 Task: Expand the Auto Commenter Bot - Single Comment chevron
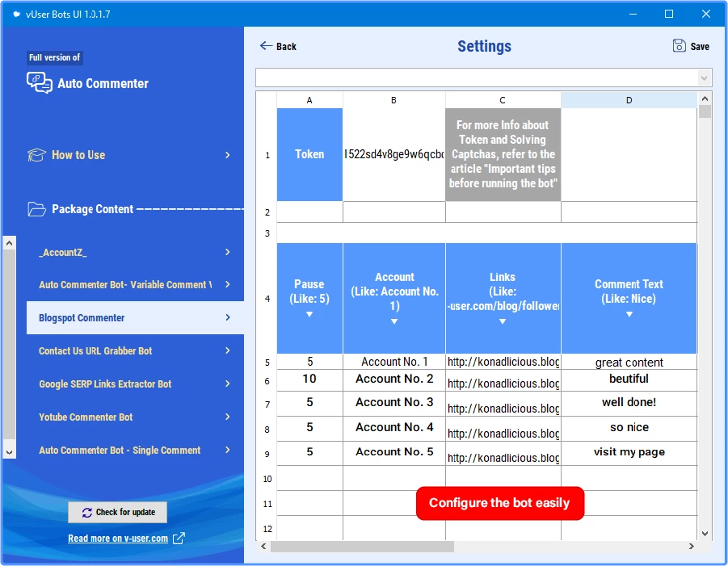click(x=228, y=450)
